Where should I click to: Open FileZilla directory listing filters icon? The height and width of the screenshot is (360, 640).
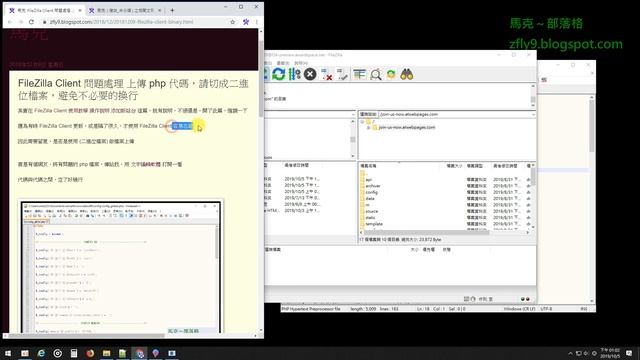coord(360,74)
